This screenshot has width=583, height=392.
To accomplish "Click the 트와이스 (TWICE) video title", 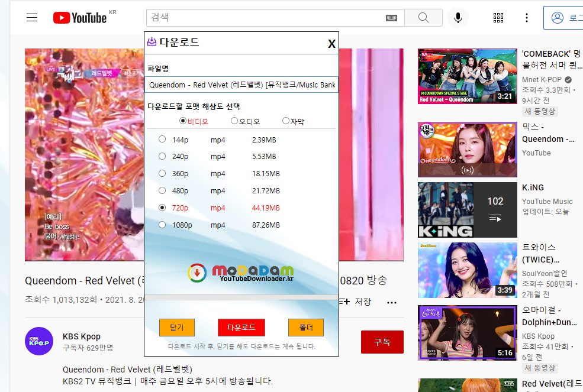I will (x=540, y=254).
